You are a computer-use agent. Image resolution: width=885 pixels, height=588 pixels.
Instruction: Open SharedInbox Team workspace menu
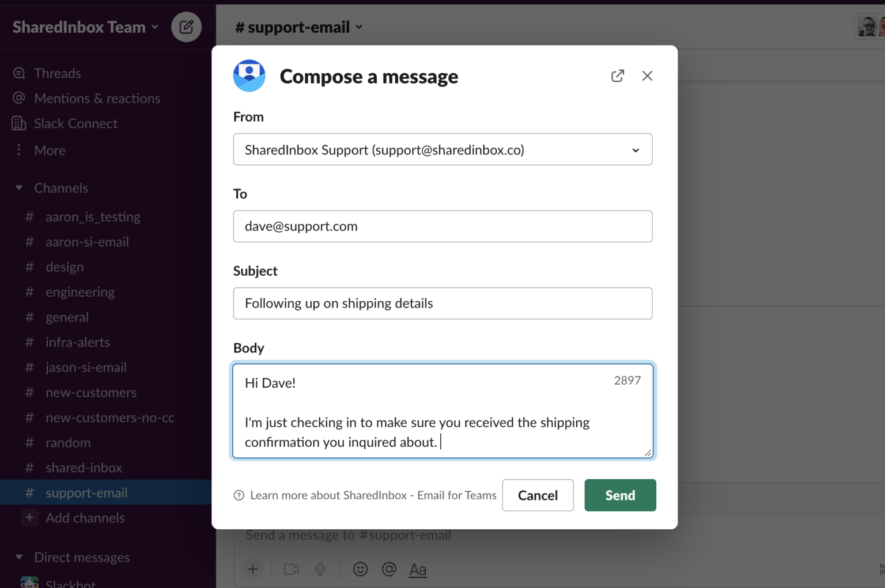(x=85, y=27)
